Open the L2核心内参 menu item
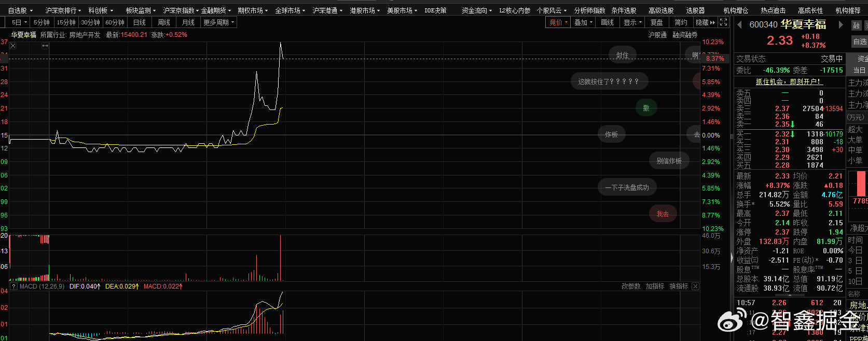The width and height of the screenshot is (868, 341). (x=515, y=10)
